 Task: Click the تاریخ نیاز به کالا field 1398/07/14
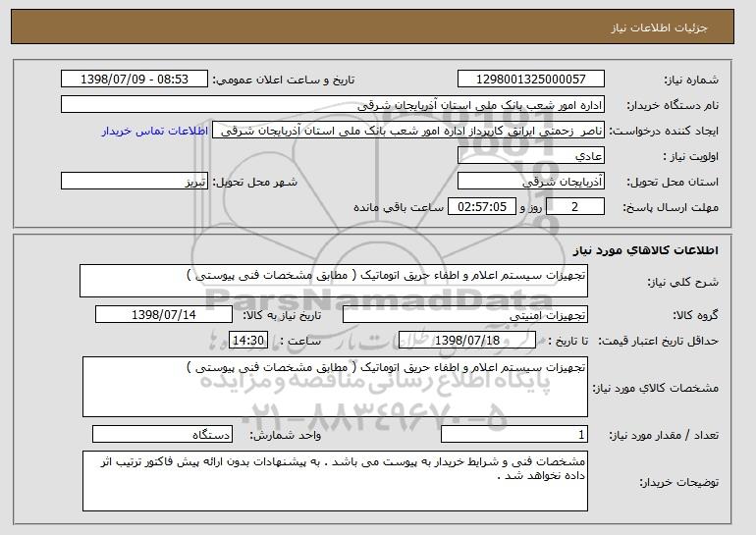(164, 315)
